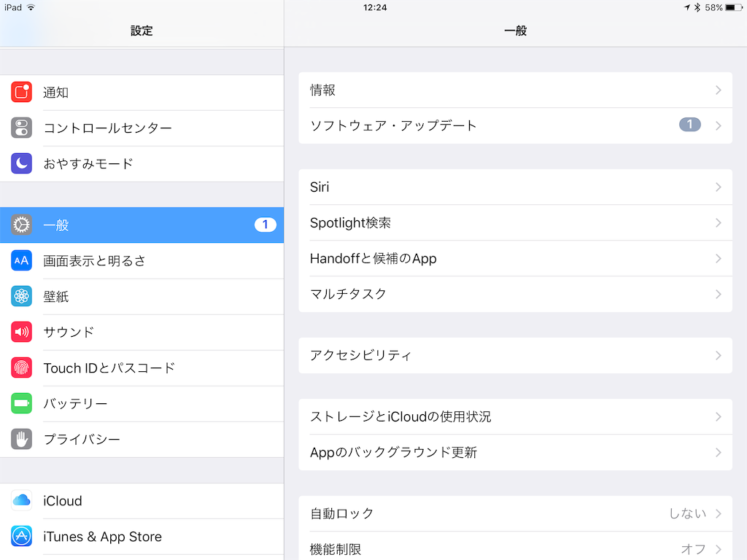The height and width of the screenshot is (560, 747).
Task: Open ストレージとiCloudの使用状況 row
Action: (x=516, y=416)
